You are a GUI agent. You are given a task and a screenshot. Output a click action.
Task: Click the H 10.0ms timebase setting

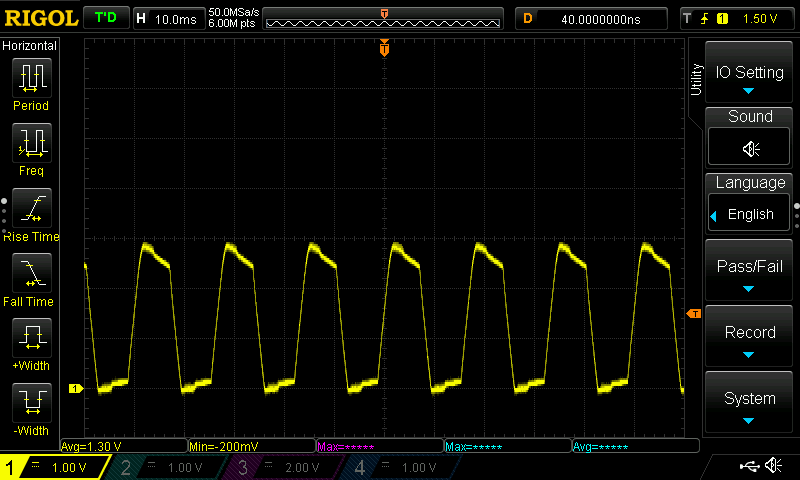pos(166,18)
